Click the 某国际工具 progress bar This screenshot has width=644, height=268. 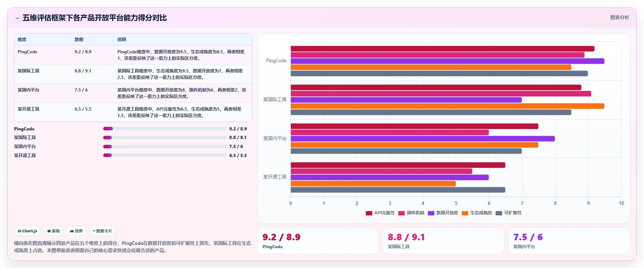pos(165,138)
